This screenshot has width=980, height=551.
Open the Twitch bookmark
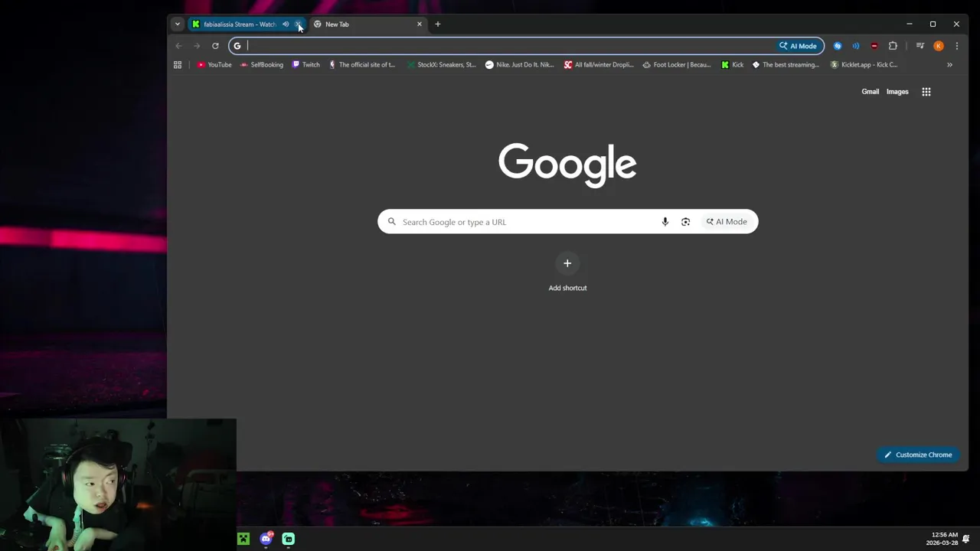point(306,65)
